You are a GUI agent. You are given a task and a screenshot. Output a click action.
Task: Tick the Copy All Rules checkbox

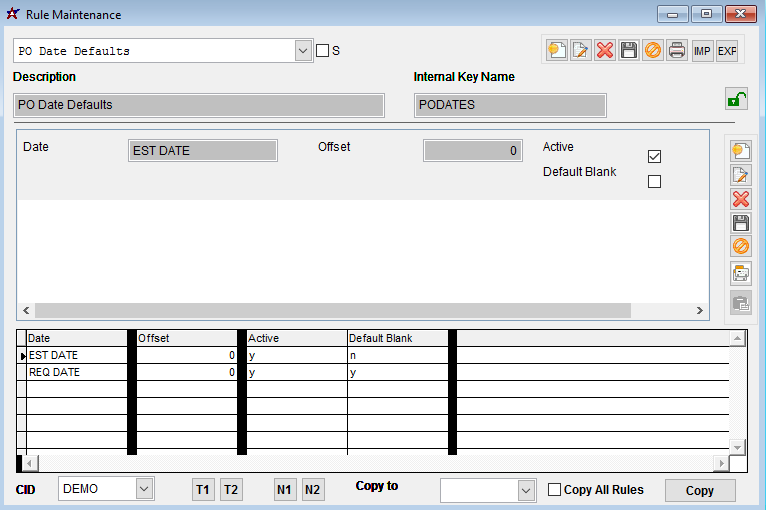pyautogui.click(x=555, y=490)
